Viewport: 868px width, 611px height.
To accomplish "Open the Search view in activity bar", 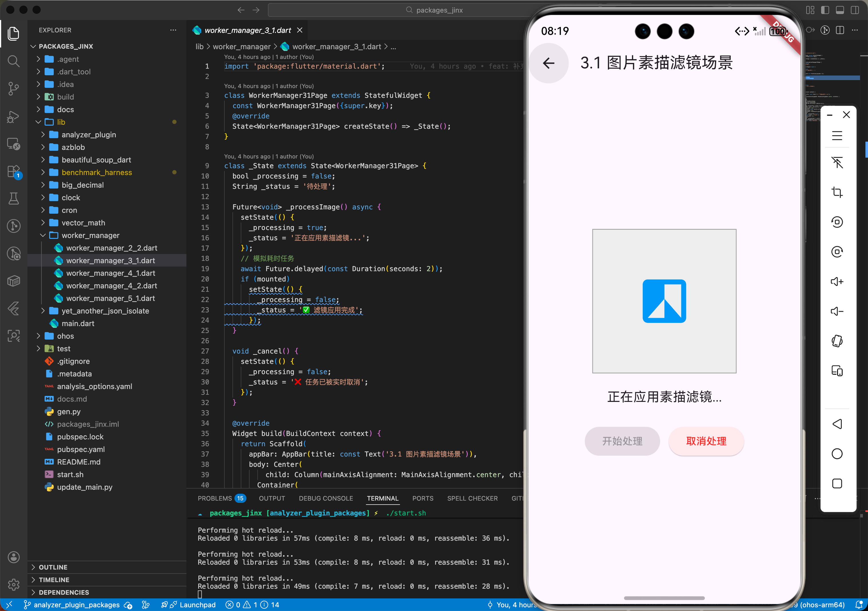I will pyautogui.click(x=14, y=61).
